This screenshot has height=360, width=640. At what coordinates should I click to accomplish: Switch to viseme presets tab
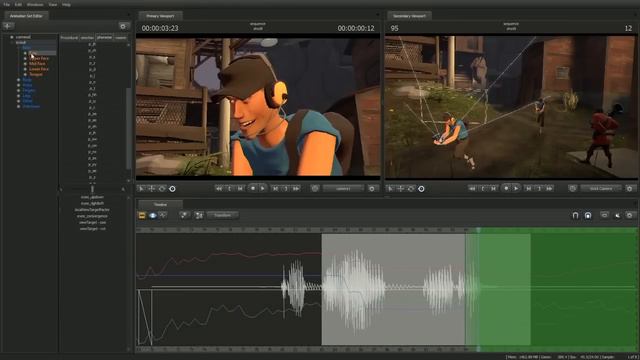pos(120,38)
